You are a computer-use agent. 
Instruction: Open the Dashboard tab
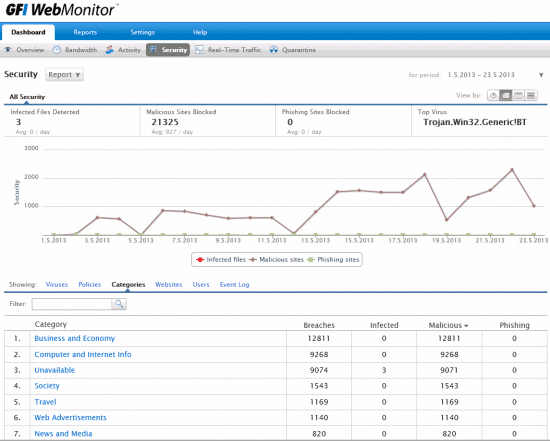(28, 32)
